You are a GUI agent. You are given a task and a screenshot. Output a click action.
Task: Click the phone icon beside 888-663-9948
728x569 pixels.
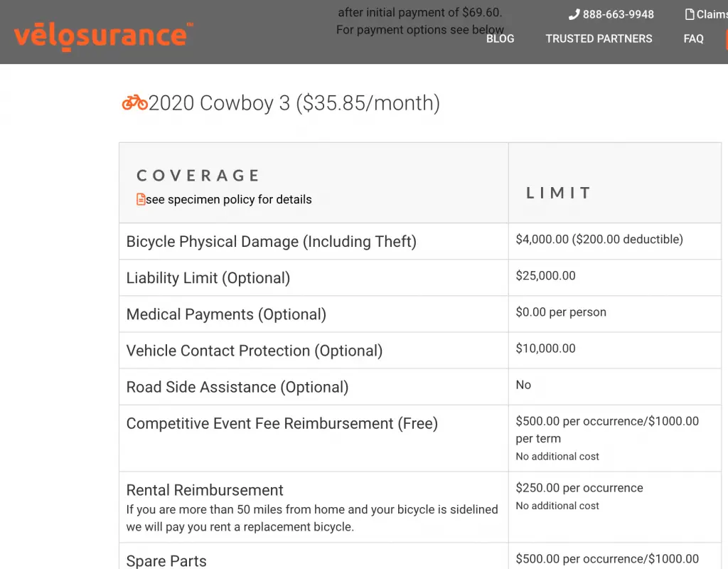point(574,14)
